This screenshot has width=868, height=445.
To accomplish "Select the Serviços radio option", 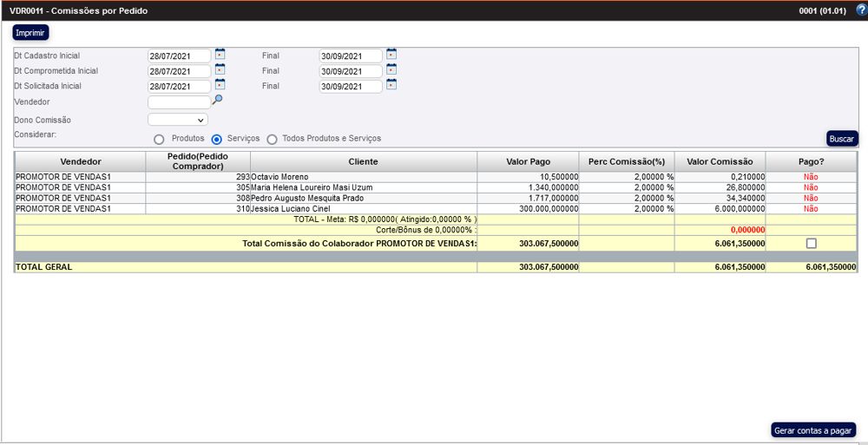I will 217,139.
